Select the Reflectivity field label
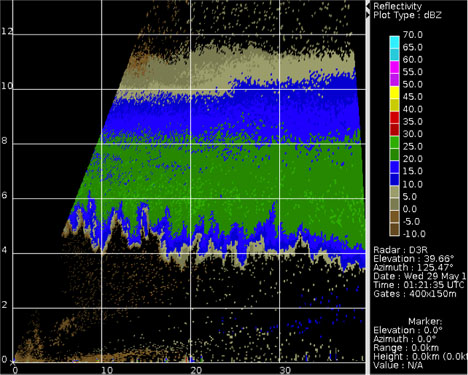 point(397,6)
